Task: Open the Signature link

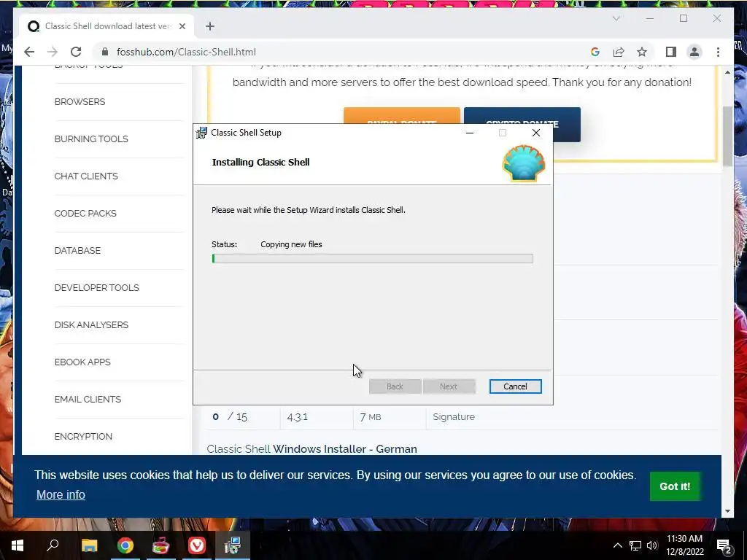Action: click(x=454, y=416)
